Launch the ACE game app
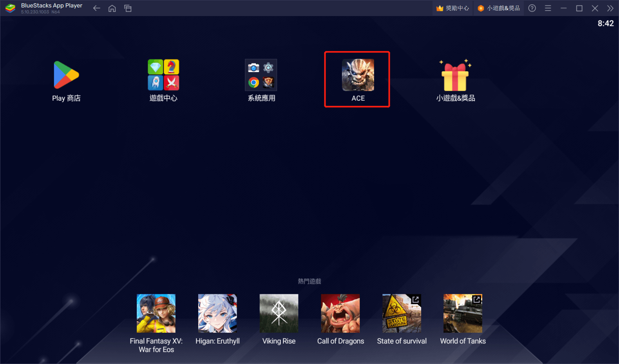The image size is (619, 364). (x=358, y=75)
